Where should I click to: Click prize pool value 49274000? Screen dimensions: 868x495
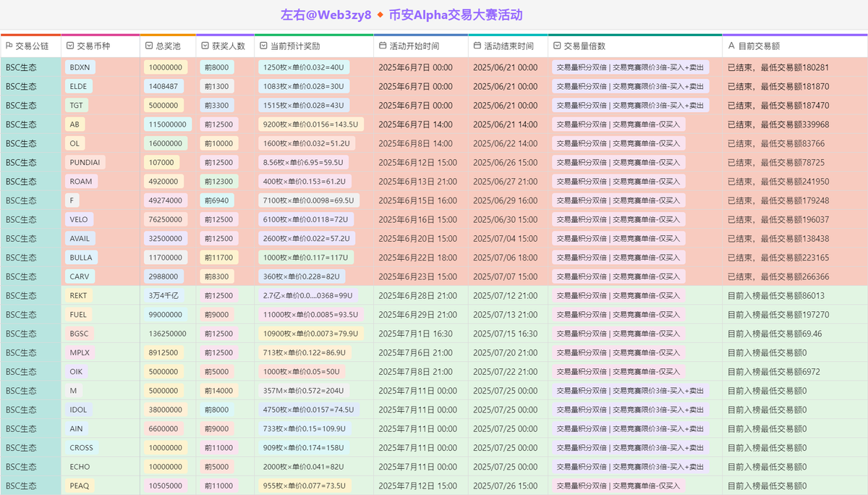166,200
